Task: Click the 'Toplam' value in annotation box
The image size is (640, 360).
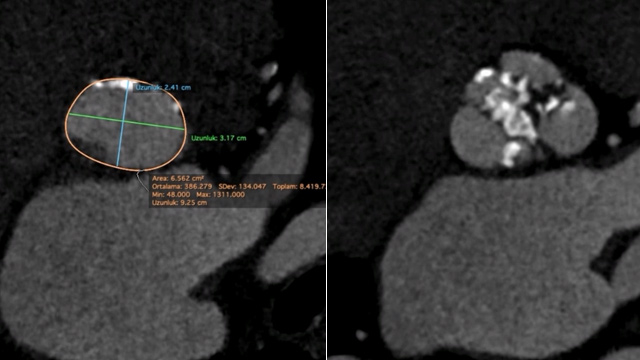Action: (x=299, y=187)
